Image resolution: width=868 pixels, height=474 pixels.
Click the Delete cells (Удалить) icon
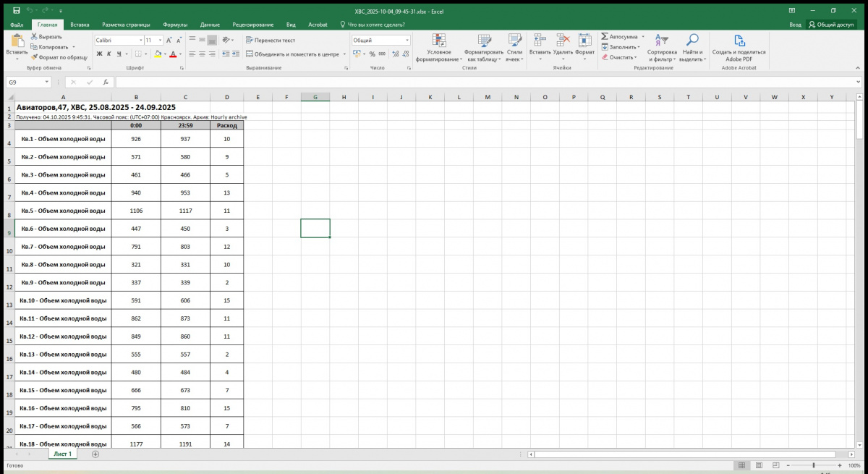(x=563, y=41)
